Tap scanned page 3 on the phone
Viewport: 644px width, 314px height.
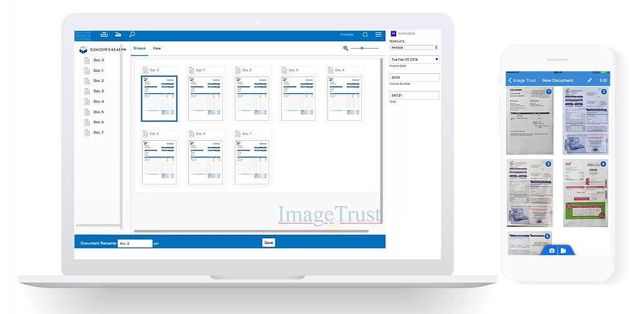[530, 193]
